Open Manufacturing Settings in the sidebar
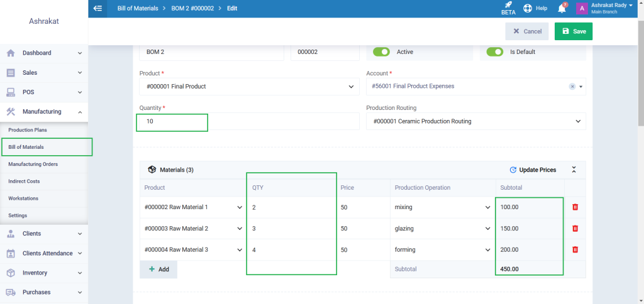 [x=18, y=215]
